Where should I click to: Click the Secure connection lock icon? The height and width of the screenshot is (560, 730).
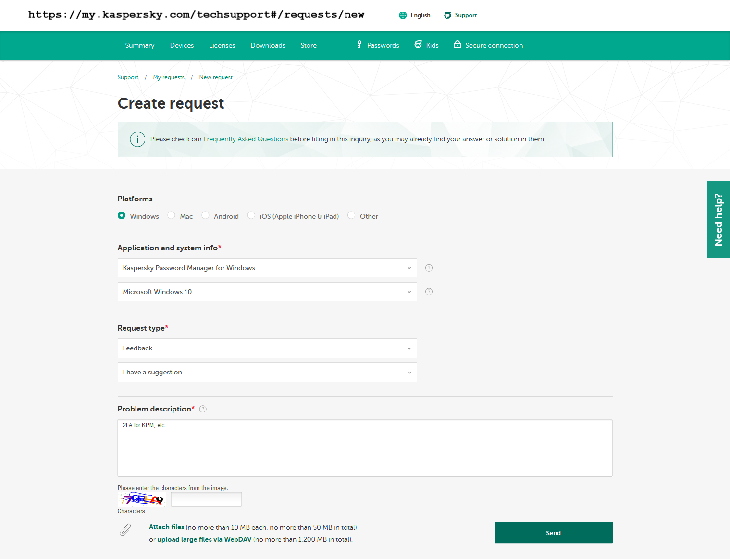click(458, 45)
